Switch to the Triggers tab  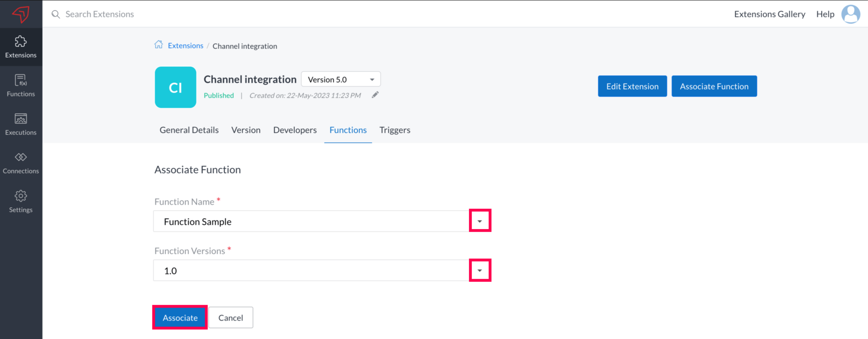pos(395,130)
